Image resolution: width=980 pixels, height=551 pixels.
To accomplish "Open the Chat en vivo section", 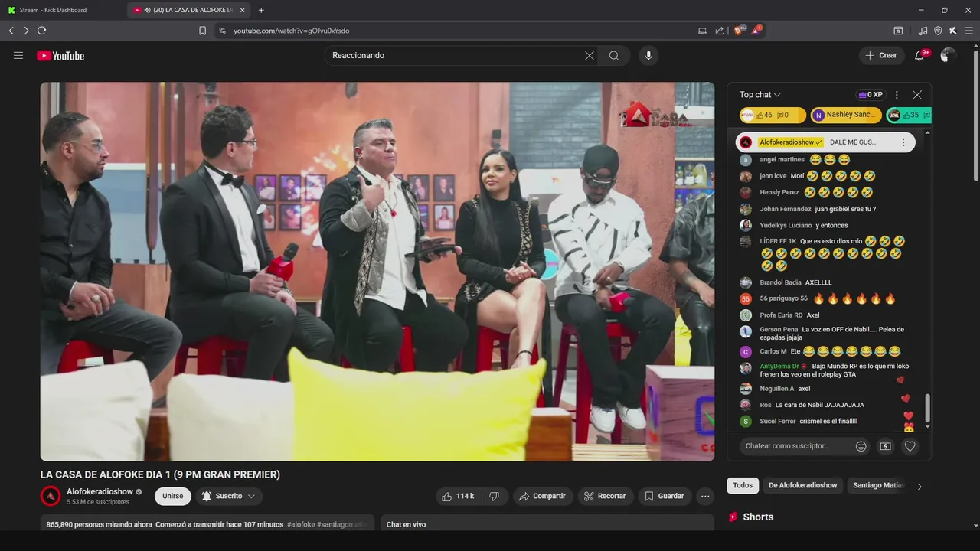I will tap(547, 524).
